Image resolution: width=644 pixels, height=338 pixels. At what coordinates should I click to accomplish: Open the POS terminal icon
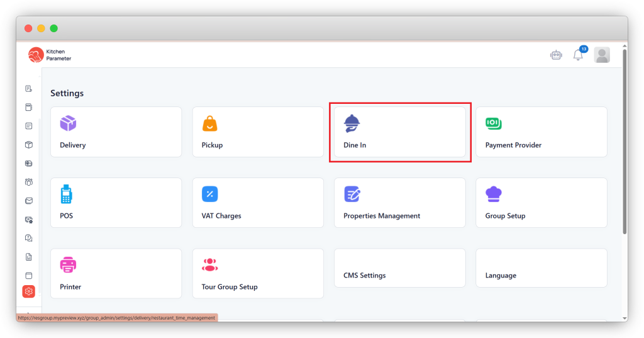tap(66, 194)
